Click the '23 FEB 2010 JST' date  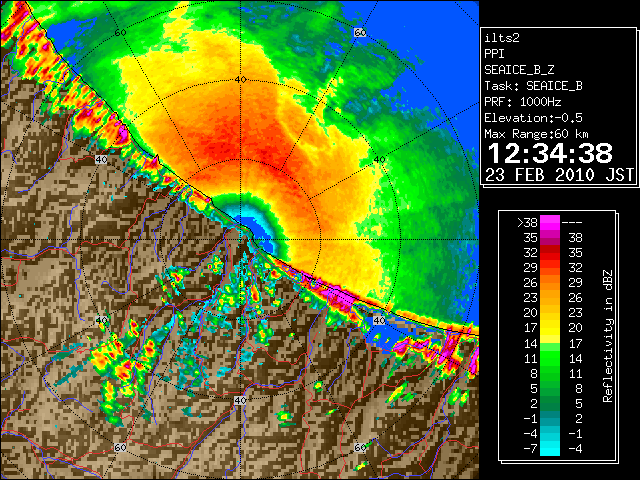click(x=560, y=175)
